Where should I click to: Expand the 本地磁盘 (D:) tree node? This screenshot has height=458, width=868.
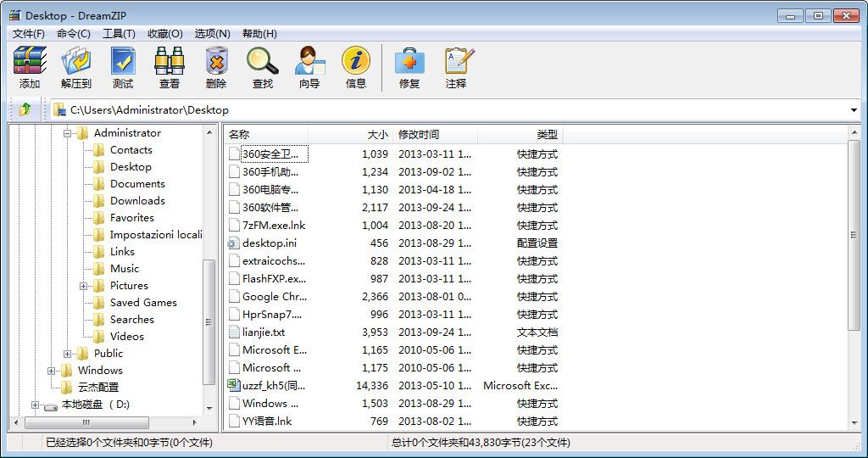pyautogui.click(x=35, y=405)
